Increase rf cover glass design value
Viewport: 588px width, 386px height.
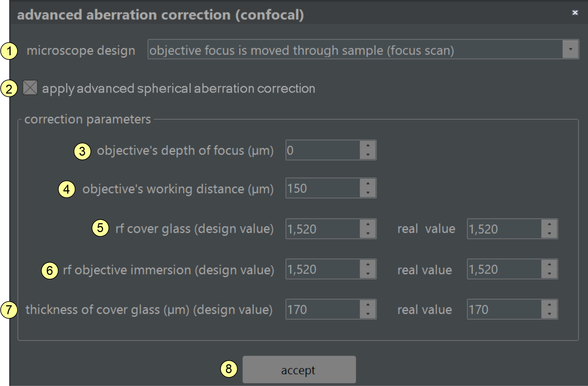pos(368,224)
